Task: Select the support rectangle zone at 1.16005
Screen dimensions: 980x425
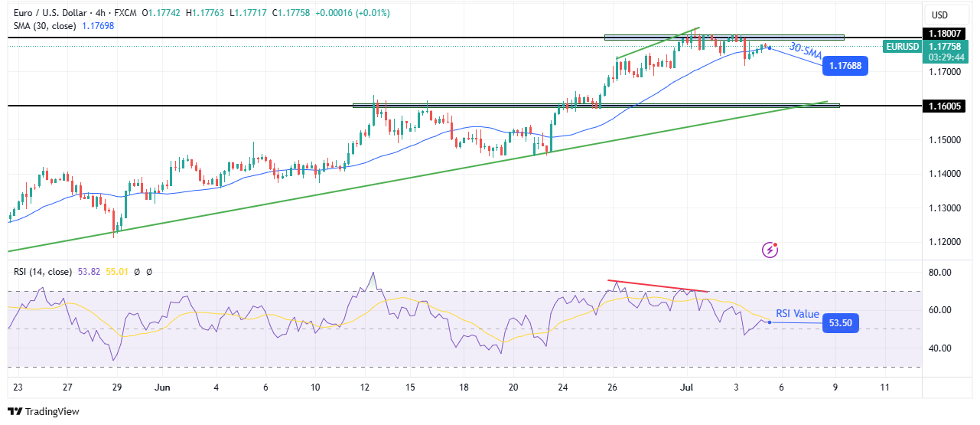Action: pyautogui.click(x=595, y=106)
